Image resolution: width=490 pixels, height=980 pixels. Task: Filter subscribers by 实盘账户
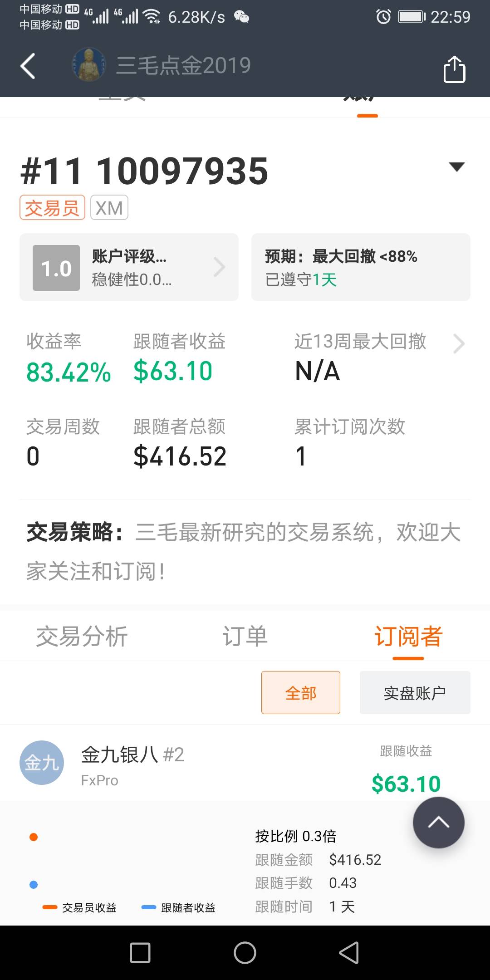415,692
